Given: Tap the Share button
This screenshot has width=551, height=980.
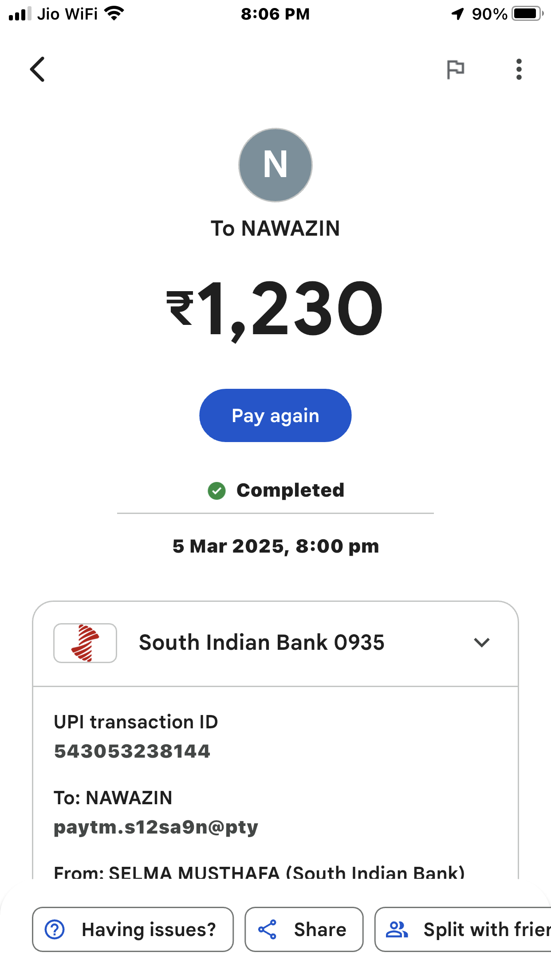Looking at the screenshot, I should pyautogui.click(x=304, y=929).
